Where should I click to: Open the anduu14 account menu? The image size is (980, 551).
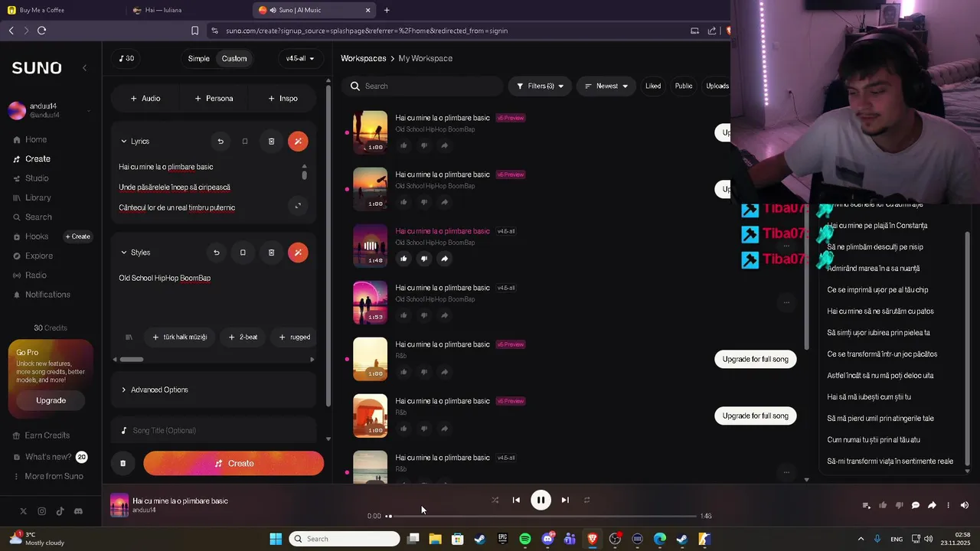(51, 110)
